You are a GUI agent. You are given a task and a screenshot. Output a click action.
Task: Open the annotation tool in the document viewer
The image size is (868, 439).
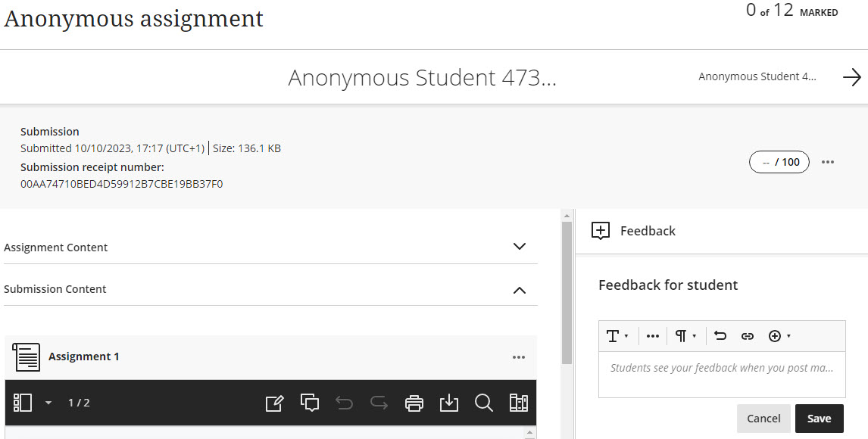pyautogui.click(x=275, y=403)
